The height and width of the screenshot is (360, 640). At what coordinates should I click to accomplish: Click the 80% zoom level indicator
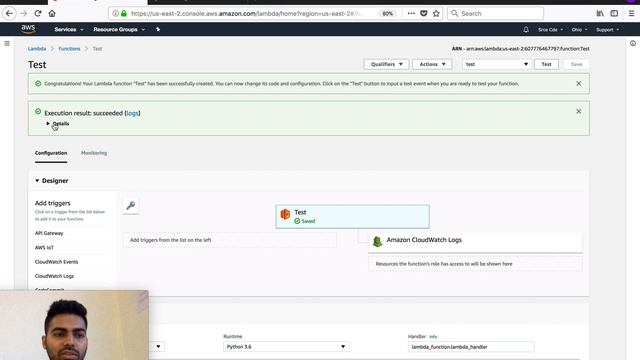click(x=387, y=13)
